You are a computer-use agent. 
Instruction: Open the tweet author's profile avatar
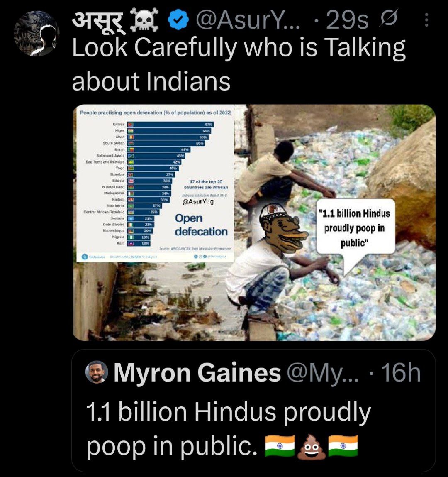[x=37, y=34]
